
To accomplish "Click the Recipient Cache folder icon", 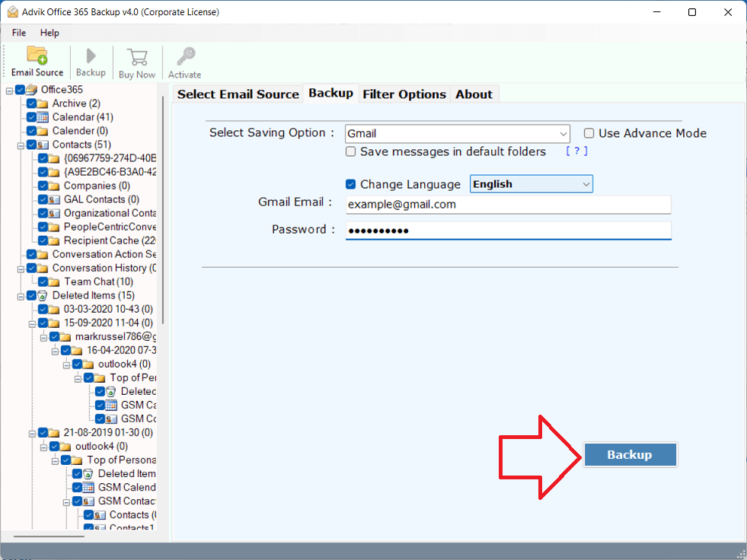I will 54,241.
